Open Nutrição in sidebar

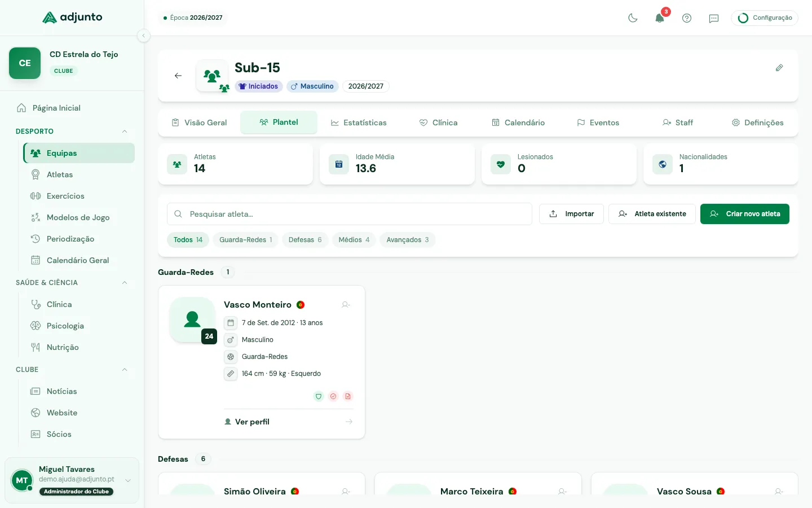(79, 347)
